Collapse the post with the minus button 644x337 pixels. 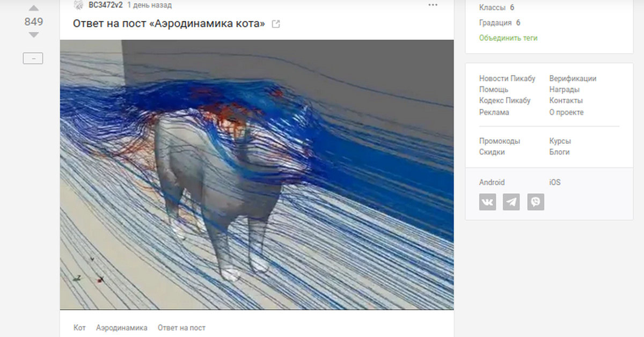coord(33,58)
